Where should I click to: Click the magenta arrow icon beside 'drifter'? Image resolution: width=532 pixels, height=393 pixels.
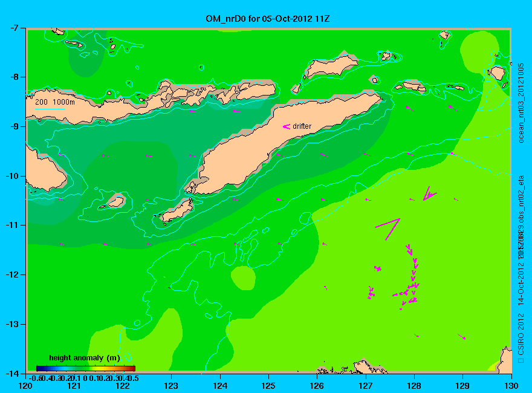coord(287,126)
